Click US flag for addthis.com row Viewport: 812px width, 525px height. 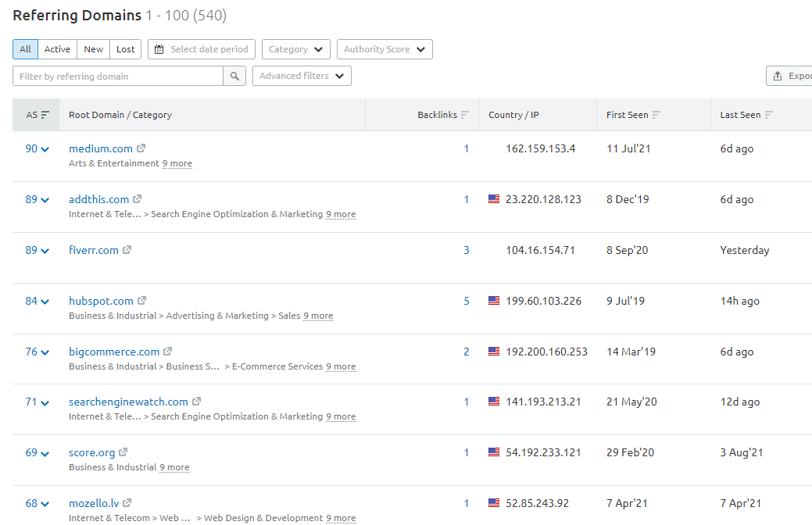coord(494,198)
